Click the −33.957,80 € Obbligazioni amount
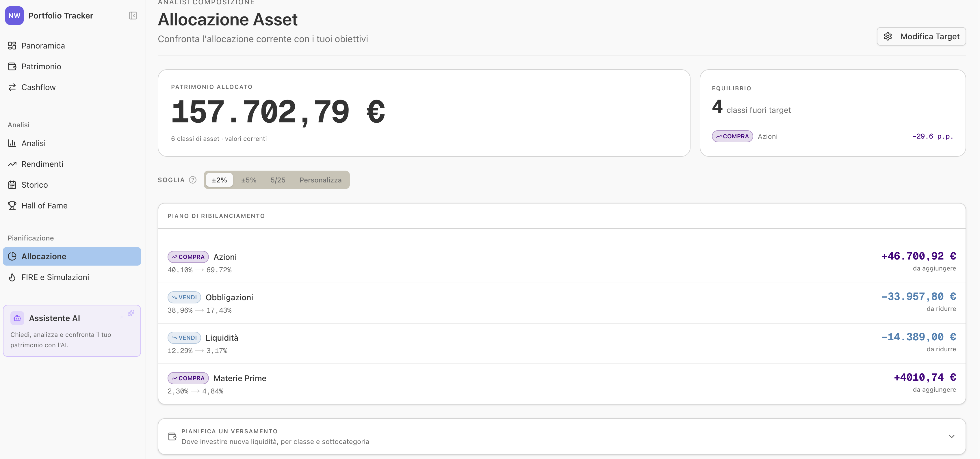 [919, 297]
